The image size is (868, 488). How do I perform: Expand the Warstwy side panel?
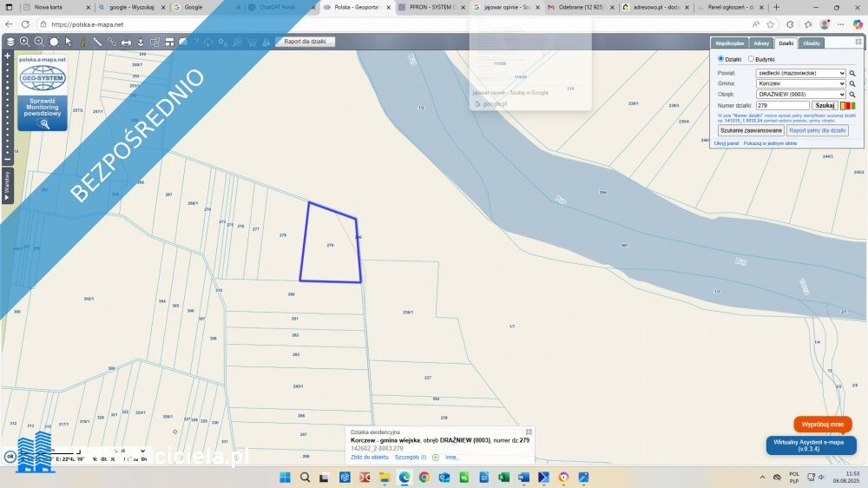tap(7, 187)
